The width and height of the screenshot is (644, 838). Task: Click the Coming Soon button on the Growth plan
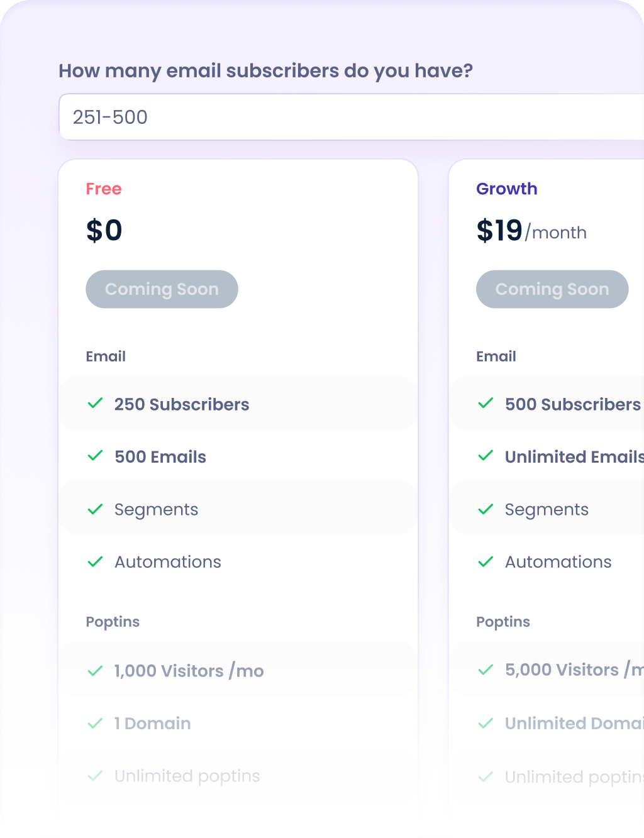[552, 289]
